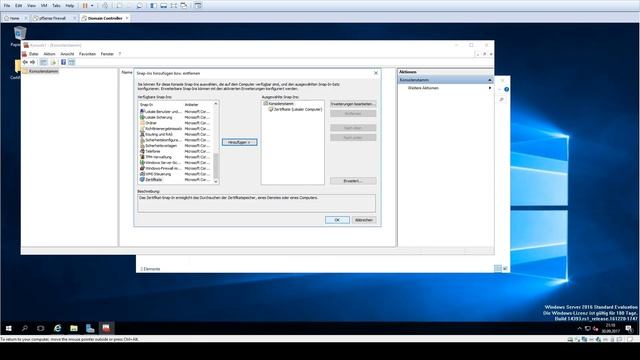This screenshot has width=640, height=360.
Task: Open the Fenster menu
Action: click(x=107, y=54)
